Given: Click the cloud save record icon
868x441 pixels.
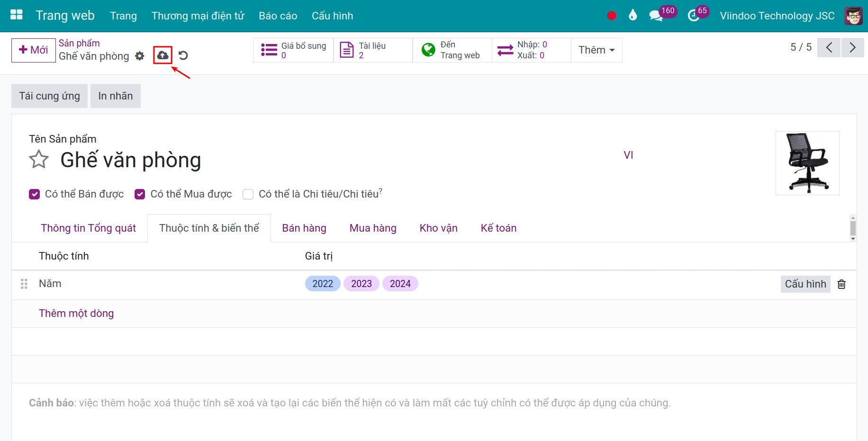Looking at the screenshot, I should pos(163,55).
